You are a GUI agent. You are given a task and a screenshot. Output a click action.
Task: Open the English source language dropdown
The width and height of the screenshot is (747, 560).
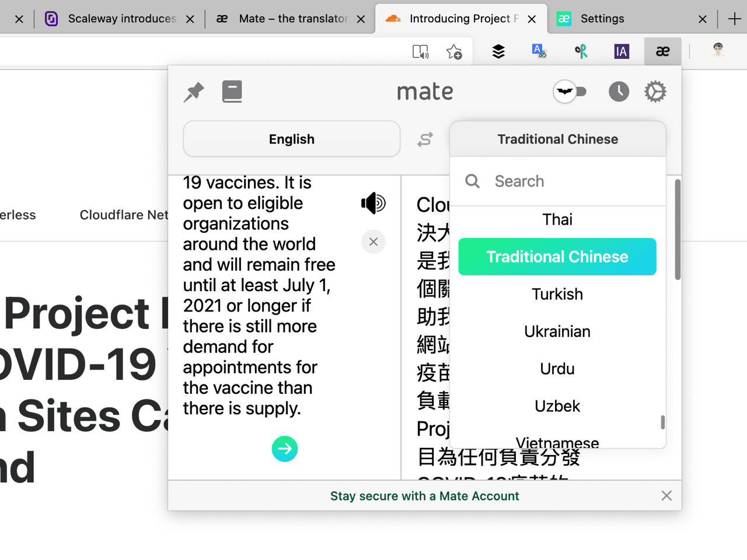[292, 139]
